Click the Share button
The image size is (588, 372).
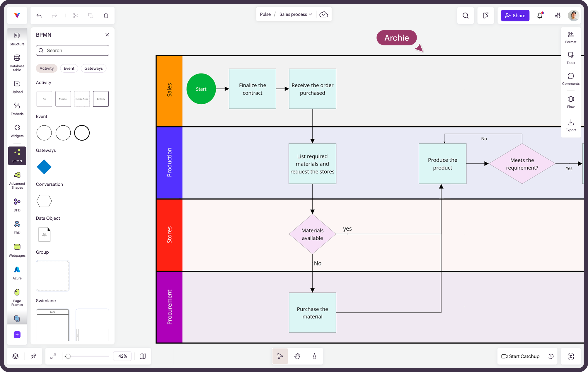[515, 16]
